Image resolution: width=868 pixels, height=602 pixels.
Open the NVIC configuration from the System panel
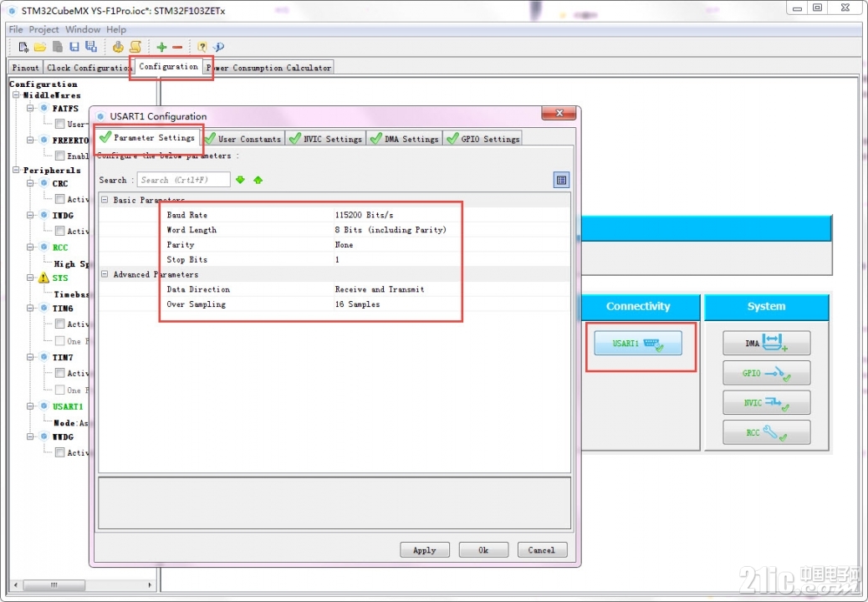point(766,403)
